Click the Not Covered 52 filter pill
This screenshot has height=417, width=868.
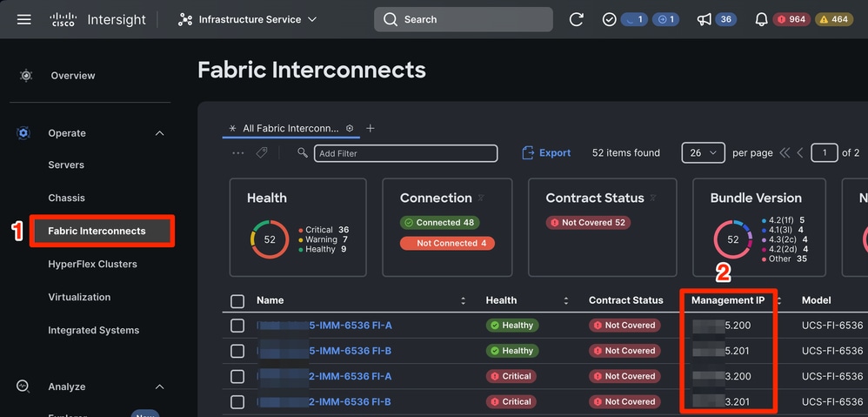tap(588, 223)
